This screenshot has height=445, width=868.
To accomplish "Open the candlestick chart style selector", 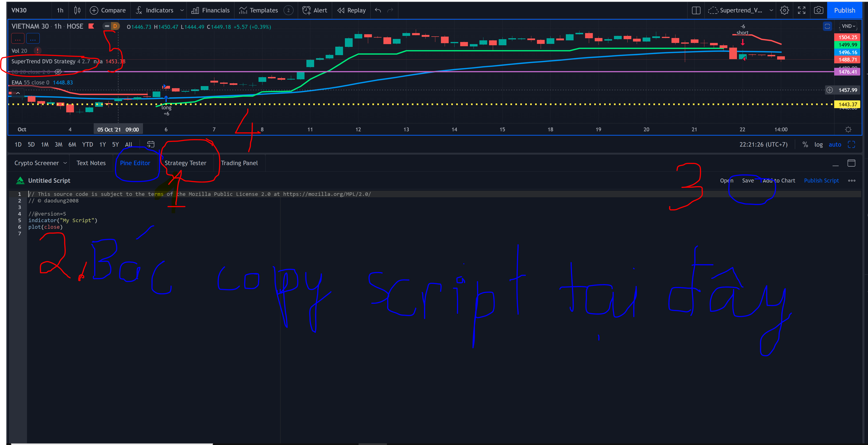I will coord(77,10).
